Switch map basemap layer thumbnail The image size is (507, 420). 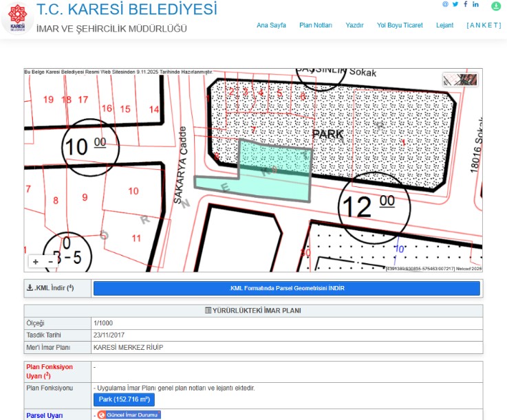[x=460, y=80]
